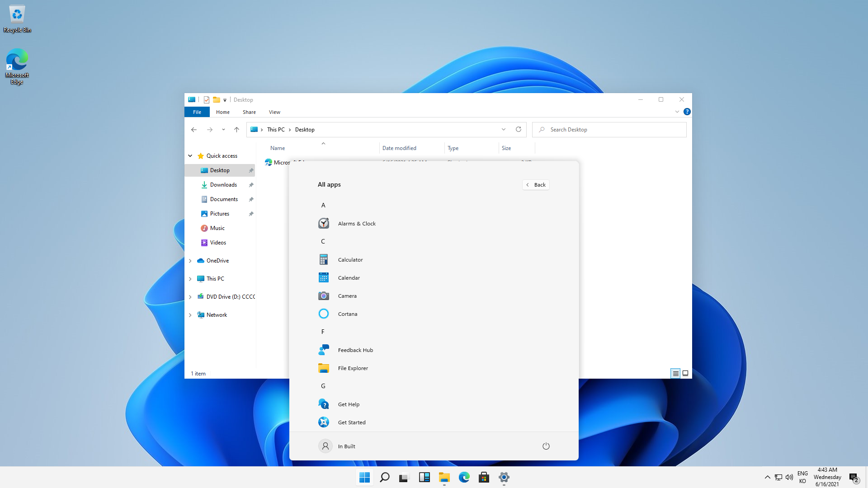Expand the OneDrive tree node
The width and height of the screenshot is (868, 488).
tap(190, 261)
